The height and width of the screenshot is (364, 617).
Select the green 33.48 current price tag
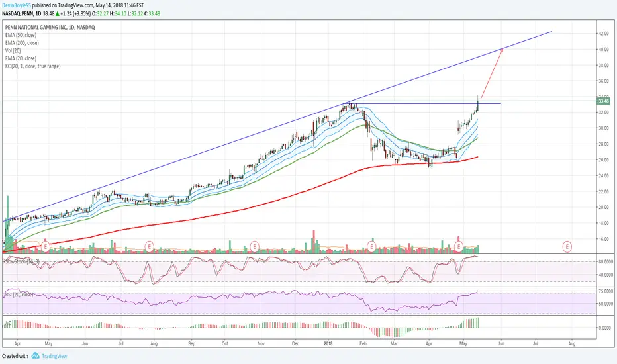[604, 101]
